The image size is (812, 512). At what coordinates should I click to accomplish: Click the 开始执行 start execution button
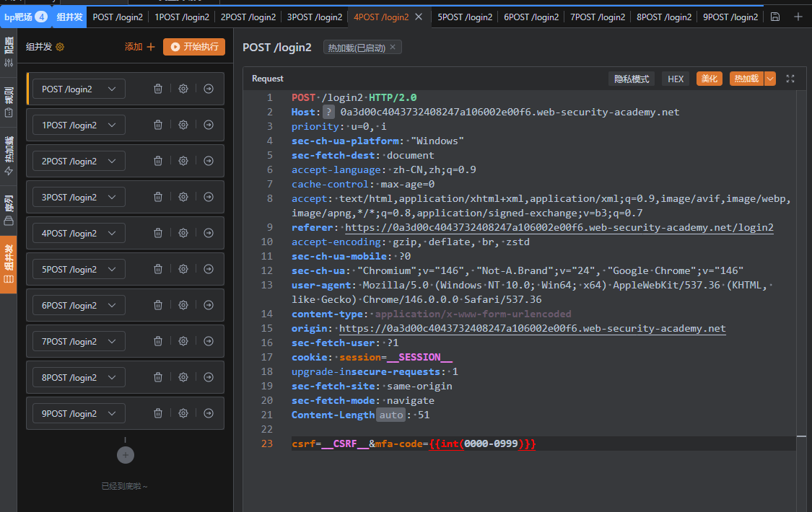(x=194, y=47)
